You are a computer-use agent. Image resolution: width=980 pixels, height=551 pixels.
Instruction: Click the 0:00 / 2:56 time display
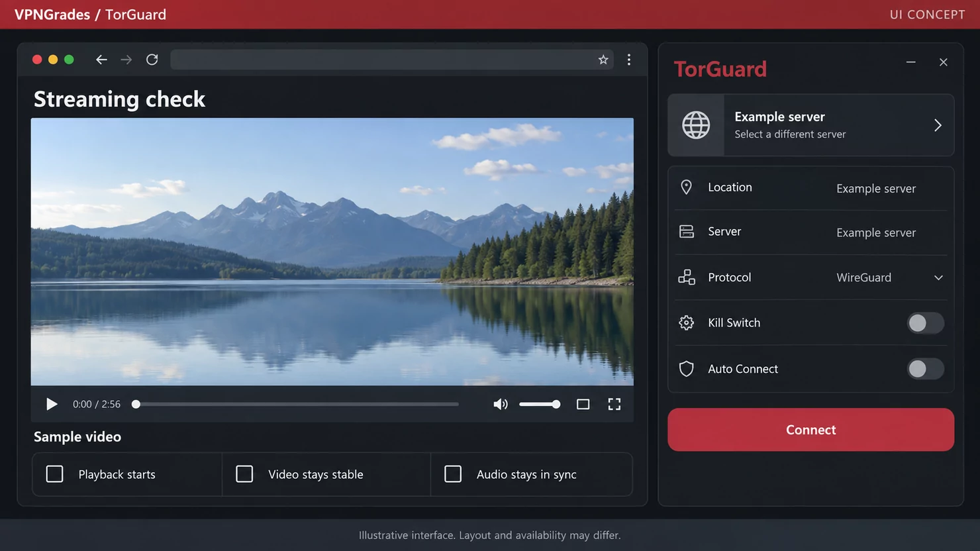click(97, 404)
